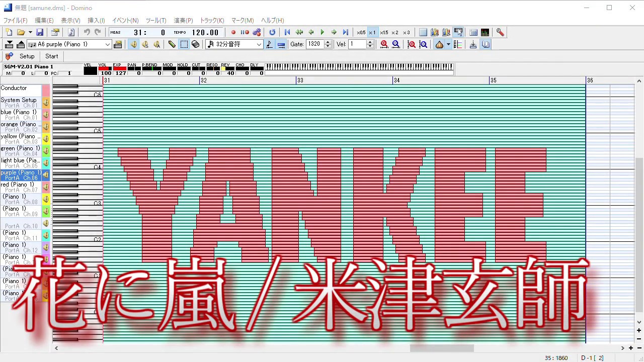Image resolution: width=644 pixels, height=362 pixels.
Task: Open recent files dropdown arrow beside Open
Action: (x=29, y=32)
